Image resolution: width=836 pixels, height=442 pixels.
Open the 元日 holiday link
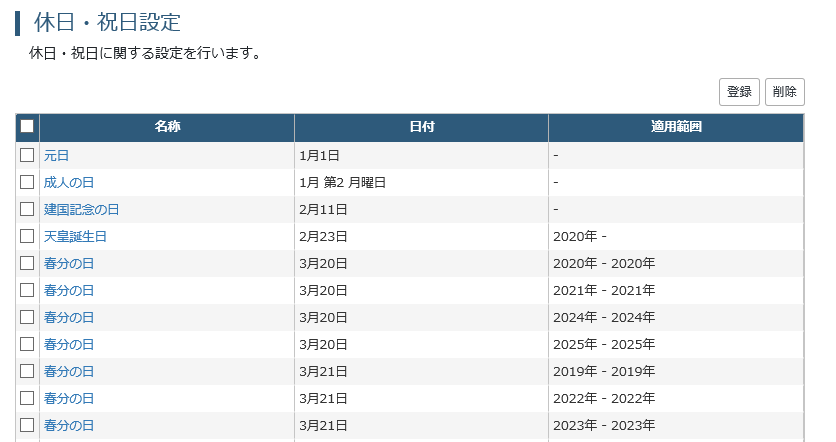tap(56, 156)
